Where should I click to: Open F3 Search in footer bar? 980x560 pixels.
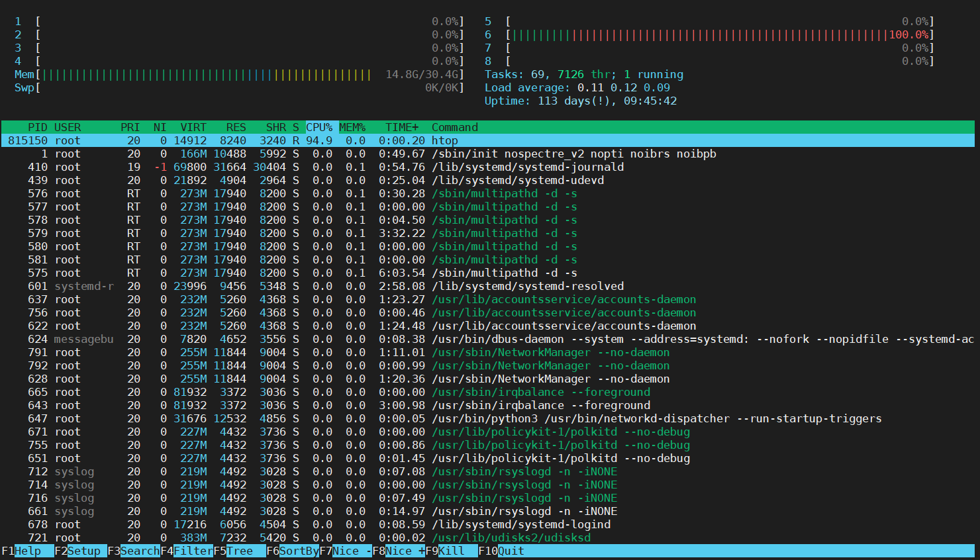[134, 551]
